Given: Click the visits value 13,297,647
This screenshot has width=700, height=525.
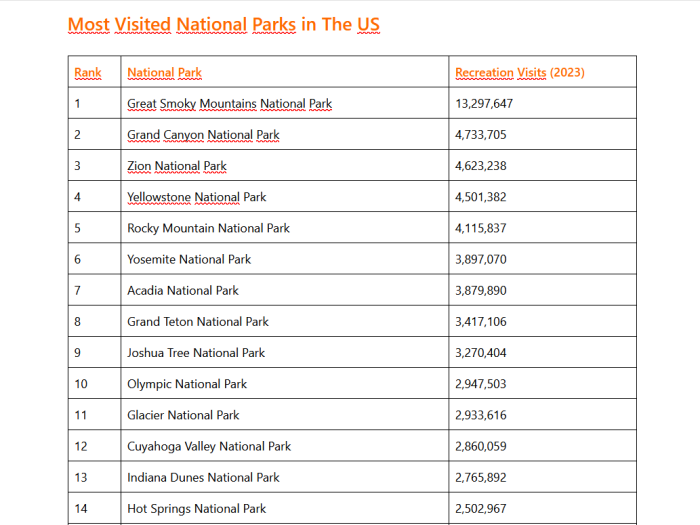Looking at the screenshot, I should pyautogui.click(x=484, y=104).
